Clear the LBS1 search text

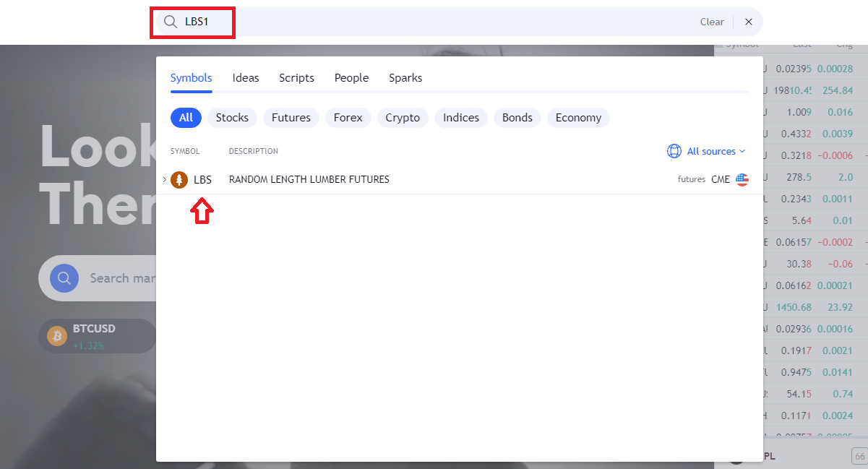711,22
